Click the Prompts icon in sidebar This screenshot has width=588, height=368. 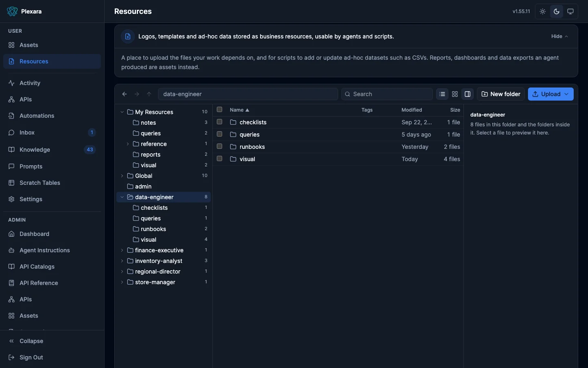[x=11, y=166]
